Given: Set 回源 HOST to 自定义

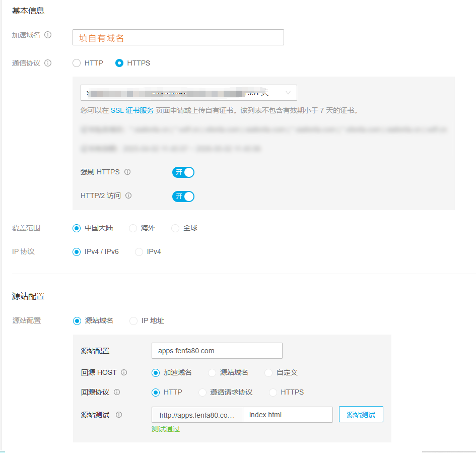Looking at the screenshot, I should point(268,373).
